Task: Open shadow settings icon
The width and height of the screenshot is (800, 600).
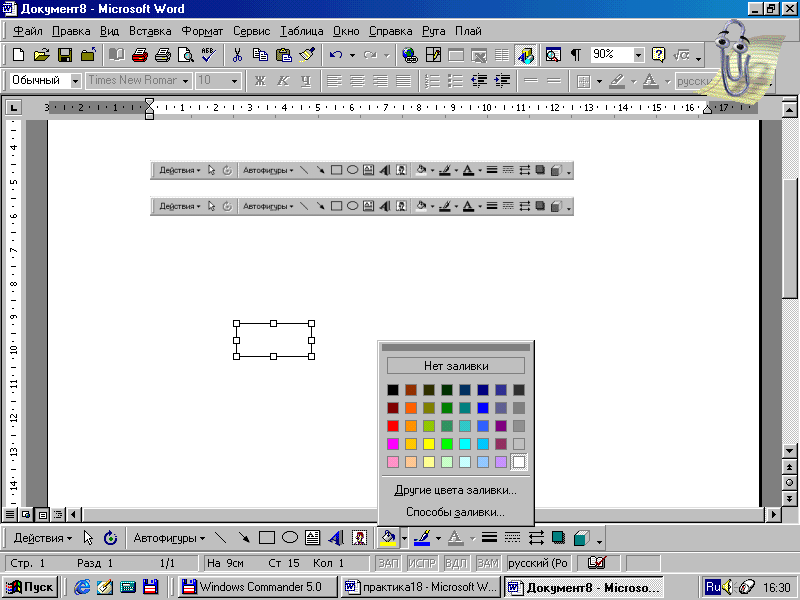Action: point(559,538)
